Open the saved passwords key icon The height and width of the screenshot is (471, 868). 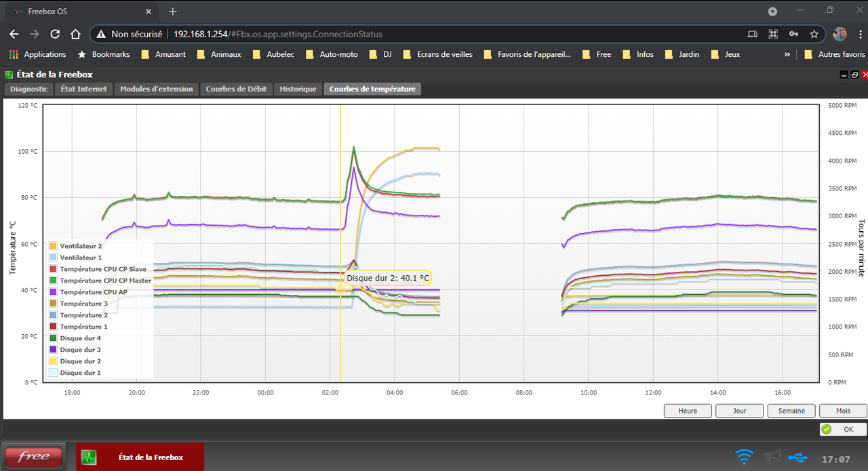[793, 34]
